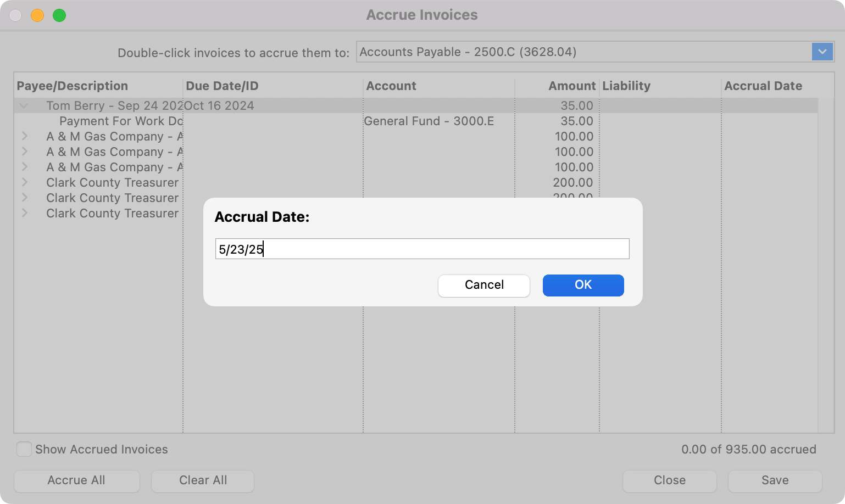This screenshot has height=504, width=845.
Task: Click the Due Date/ID column header
Action: click(222, 86)
